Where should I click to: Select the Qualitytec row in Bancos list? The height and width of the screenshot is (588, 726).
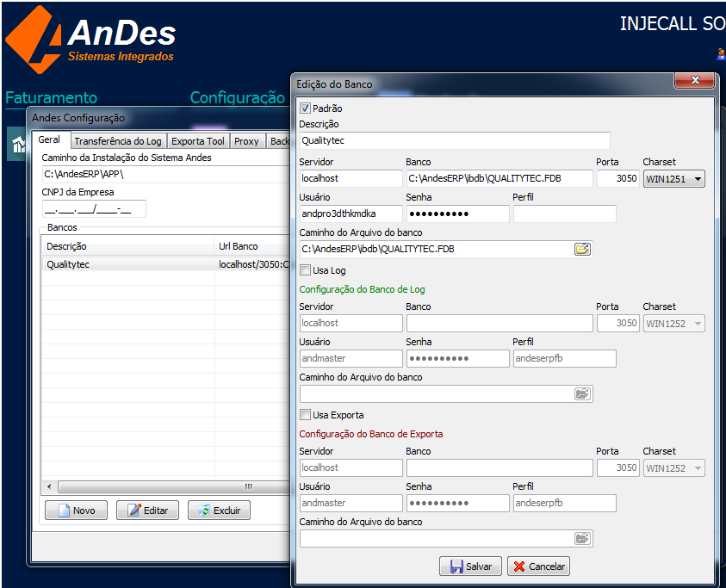tap(165, 264)
